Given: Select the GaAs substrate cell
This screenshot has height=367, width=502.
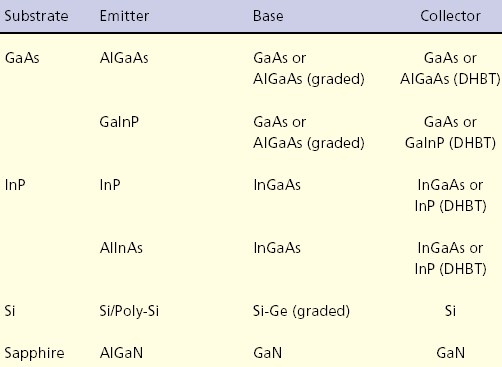Looking at the screenshot, I should pyautogui.click(x=22, y=58).
